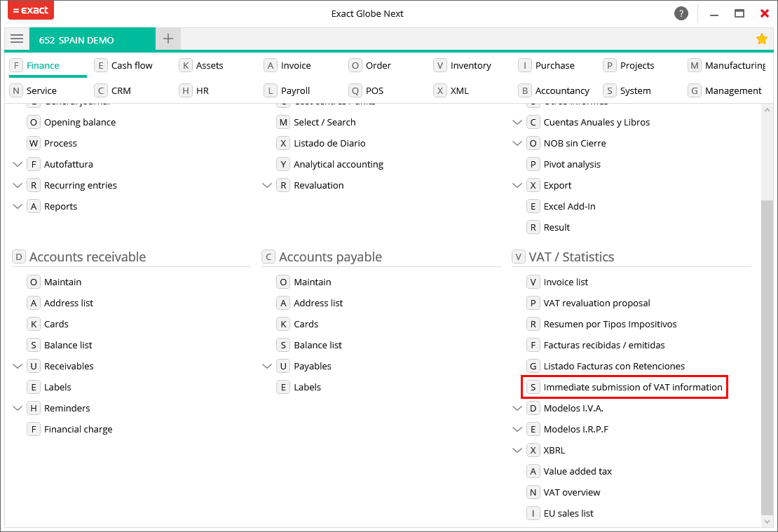
Task: Open VAT revaluation proposal
Action: [x=596, y=303]
